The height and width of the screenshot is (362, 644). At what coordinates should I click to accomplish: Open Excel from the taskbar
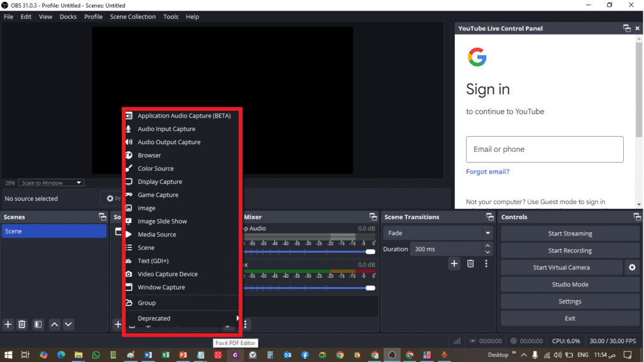pos(165,354)
